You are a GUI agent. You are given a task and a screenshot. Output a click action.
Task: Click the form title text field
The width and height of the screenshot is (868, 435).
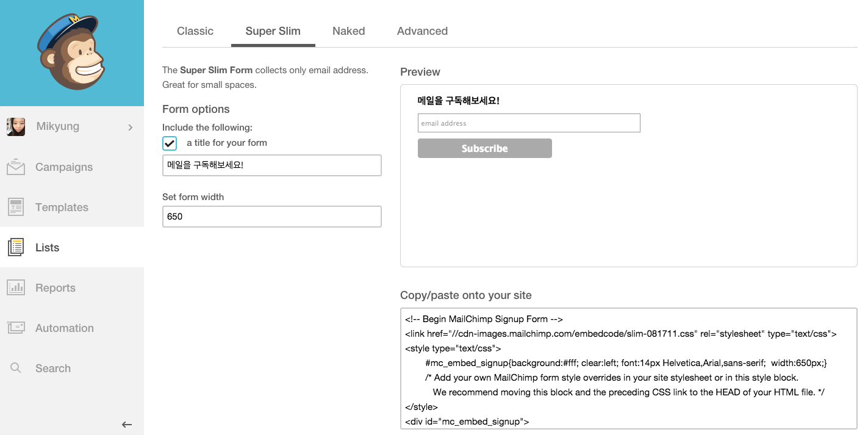(x=271, y=165)
